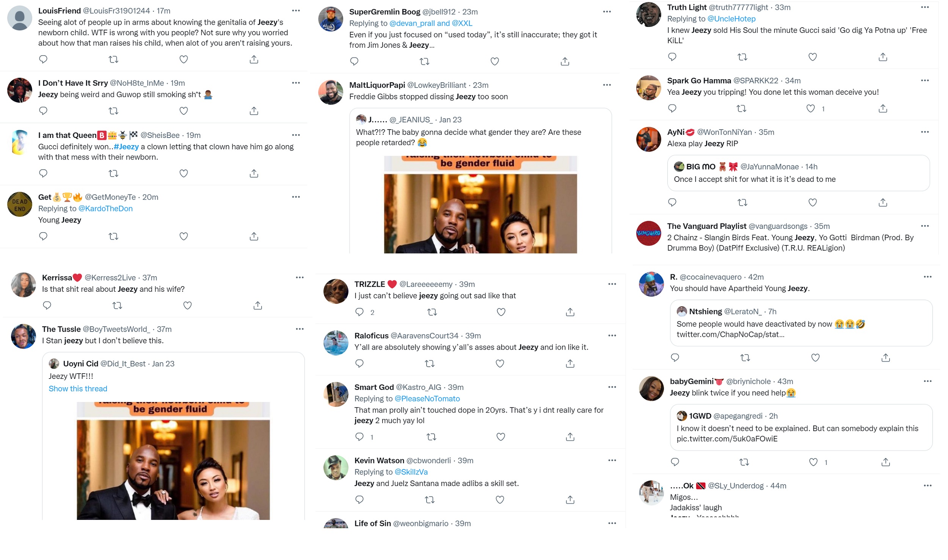Viewport: 948px width, 560px height.
Task: Retweet Kerrissa's tweet about Jeezy's wife
Action: (117, 305)
